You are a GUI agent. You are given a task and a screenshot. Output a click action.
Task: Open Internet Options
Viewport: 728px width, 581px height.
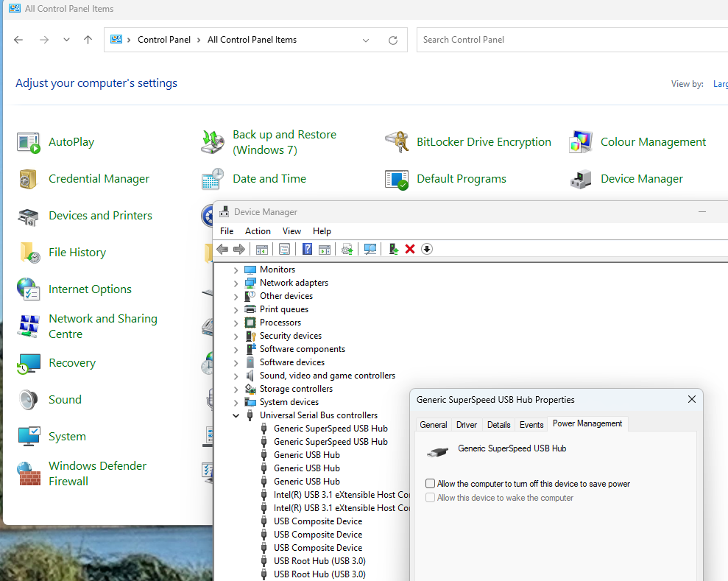[x=90, y=289]
